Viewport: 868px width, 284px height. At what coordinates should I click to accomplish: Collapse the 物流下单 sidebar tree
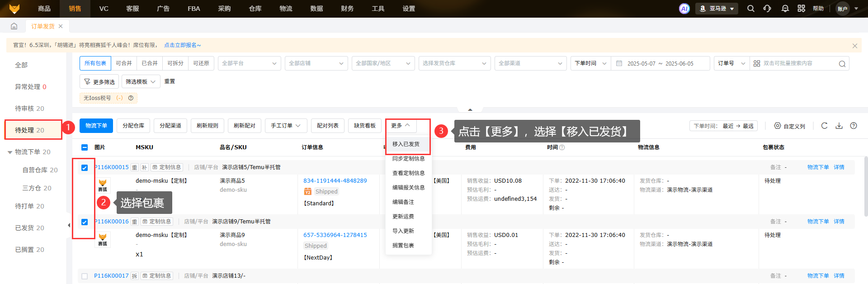tap(10, 152)
